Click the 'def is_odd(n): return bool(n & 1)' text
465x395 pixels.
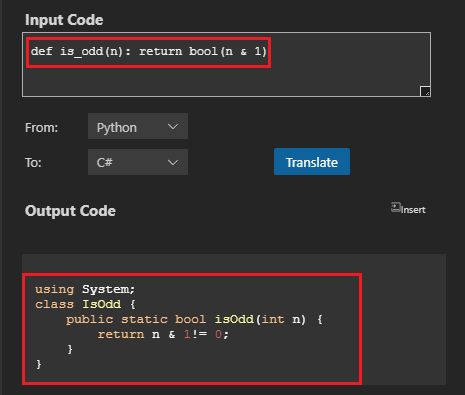pyautogui.click(x=149, y=51)
